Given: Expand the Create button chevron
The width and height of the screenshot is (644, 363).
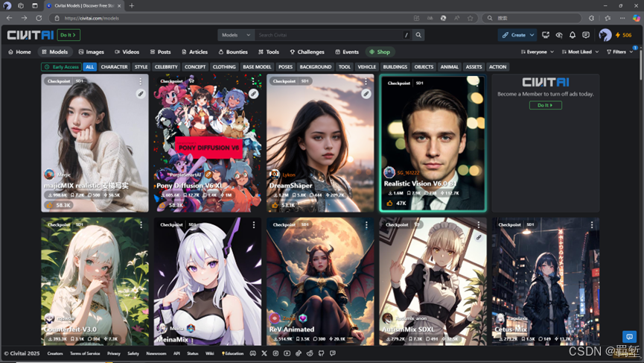Looking at the screenshot, I should click(x=532, y=35).
